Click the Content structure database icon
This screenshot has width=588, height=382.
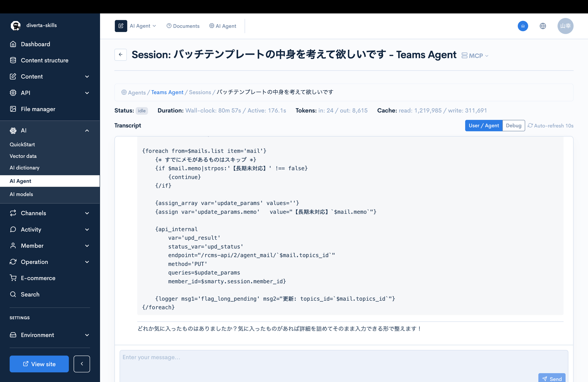(13, 60)
